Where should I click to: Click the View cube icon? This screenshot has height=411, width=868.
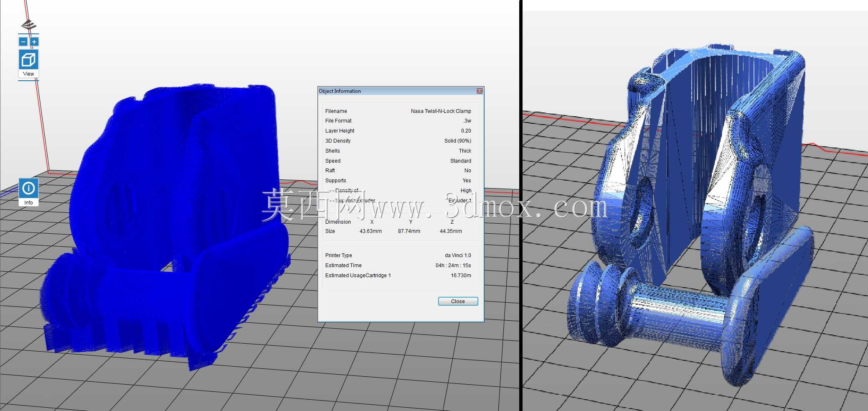coord(28,60)
